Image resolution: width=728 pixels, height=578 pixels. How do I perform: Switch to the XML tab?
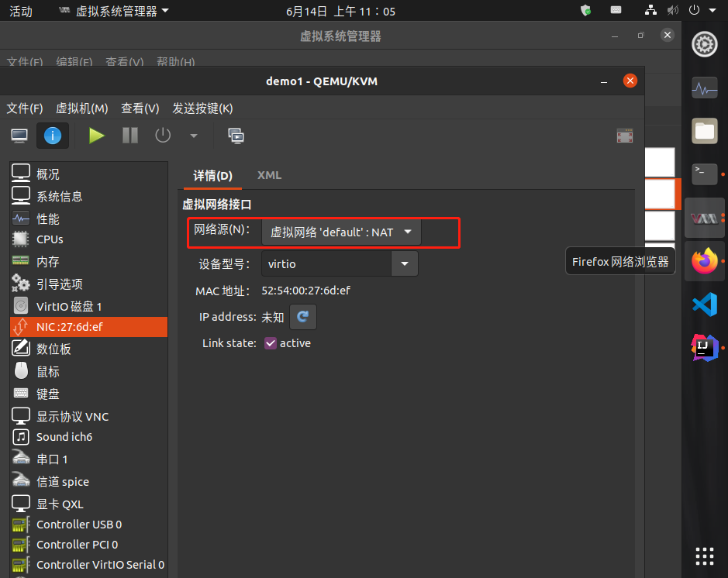click(x=269, y=175)
